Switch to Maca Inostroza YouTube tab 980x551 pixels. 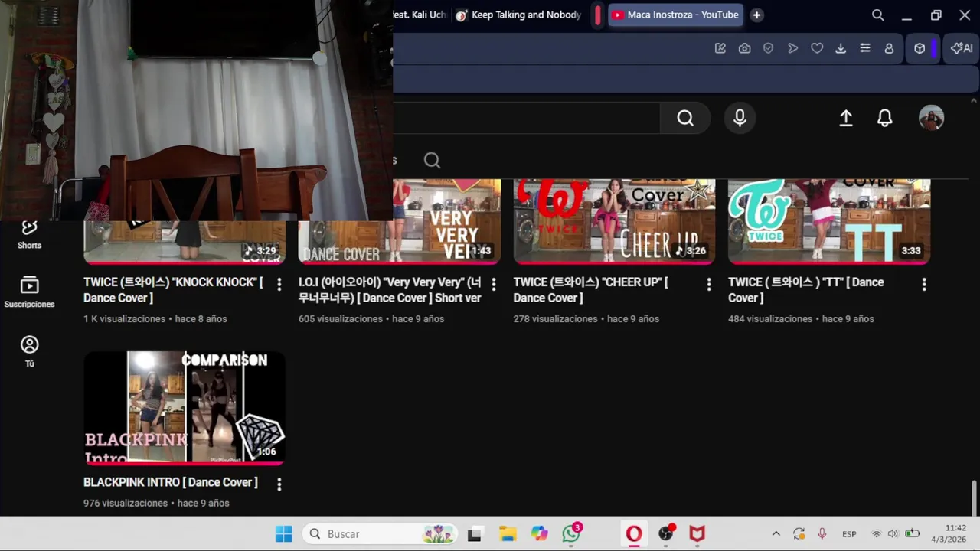(675, 15)
